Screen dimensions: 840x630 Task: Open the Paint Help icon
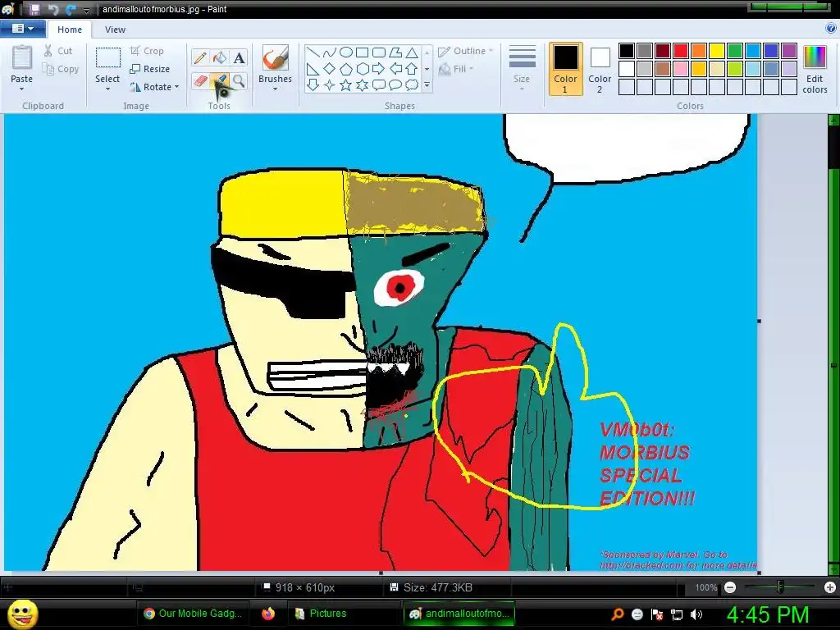(831, 29)
